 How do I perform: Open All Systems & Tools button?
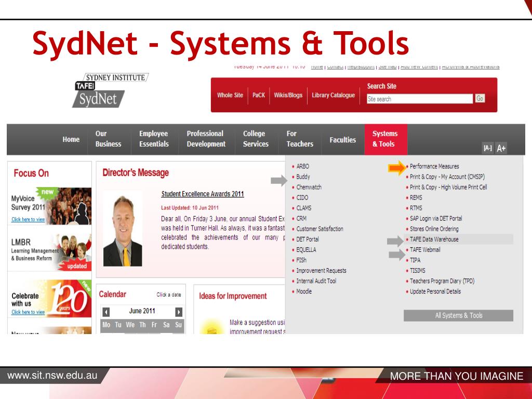458,315
